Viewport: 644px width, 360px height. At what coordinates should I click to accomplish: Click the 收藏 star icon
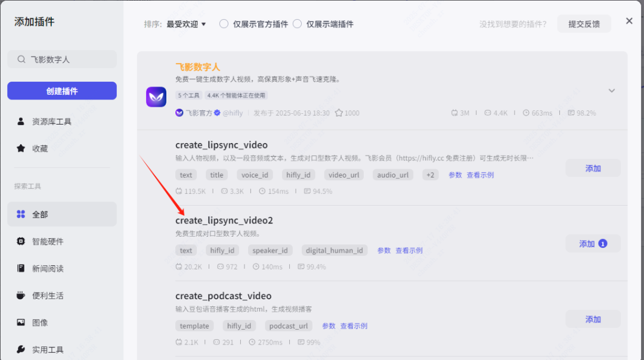click(x=20, y=148)
